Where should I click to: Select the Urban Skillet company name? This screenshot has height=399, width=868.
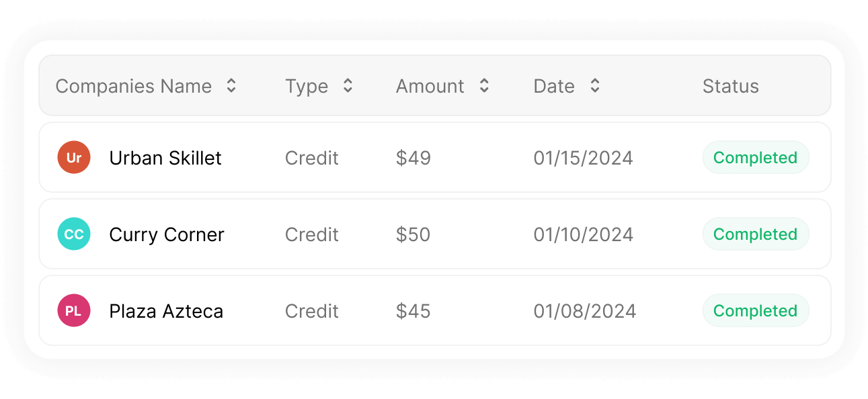click(165, 157)
